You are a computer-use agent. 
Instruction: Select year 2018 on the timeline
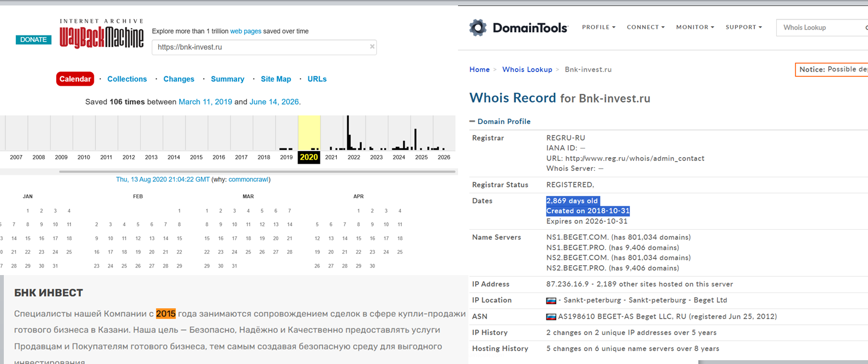click(264, 157)
